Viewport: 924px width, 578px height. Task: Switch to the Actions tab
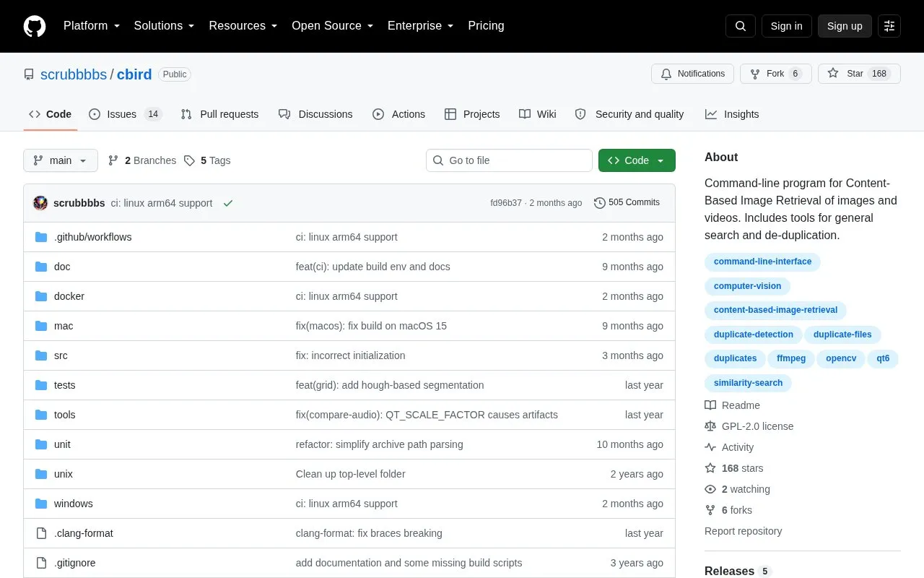click(398, 114)
